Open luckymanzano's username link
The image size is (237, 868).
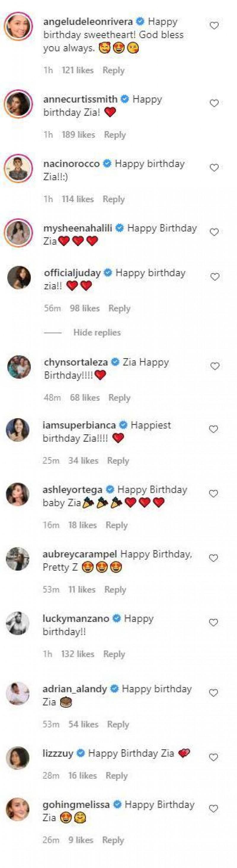coord(76,619)
